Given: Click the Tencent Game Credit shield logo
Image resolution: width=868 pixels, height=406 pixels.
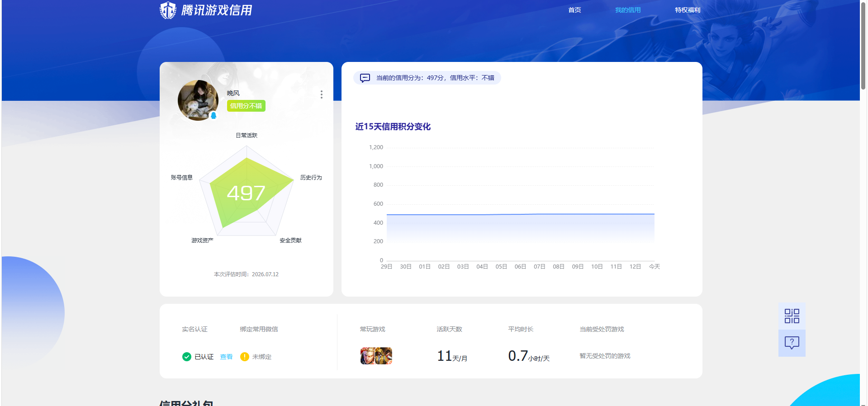Looking at the screenshot, I should pos(168,10).
